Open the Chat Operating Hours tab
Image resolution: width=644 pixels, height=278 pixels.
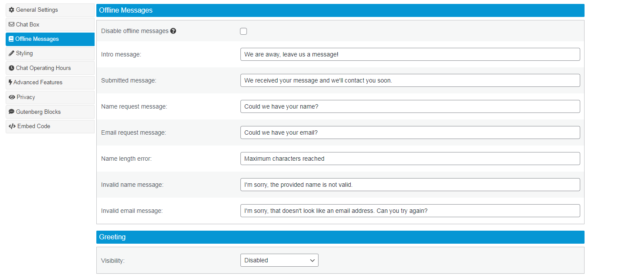[x=50, y=68]
